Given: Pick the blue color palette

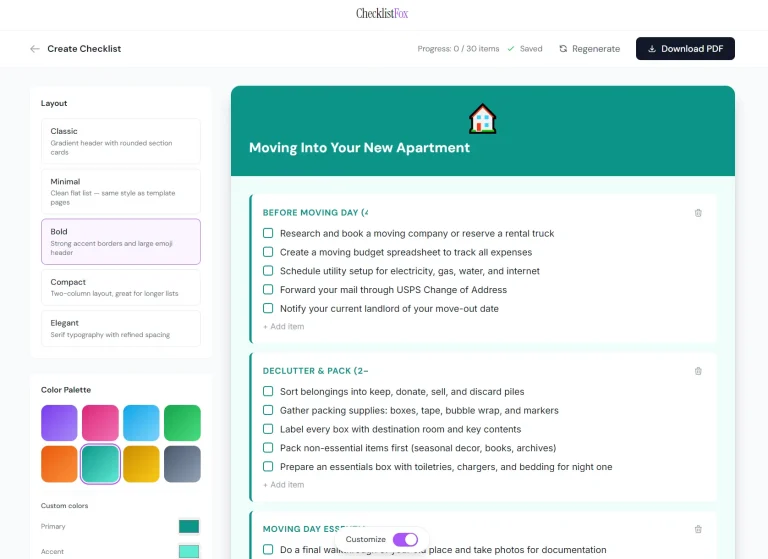Looking at the screenshot, I should coord(141,423).
